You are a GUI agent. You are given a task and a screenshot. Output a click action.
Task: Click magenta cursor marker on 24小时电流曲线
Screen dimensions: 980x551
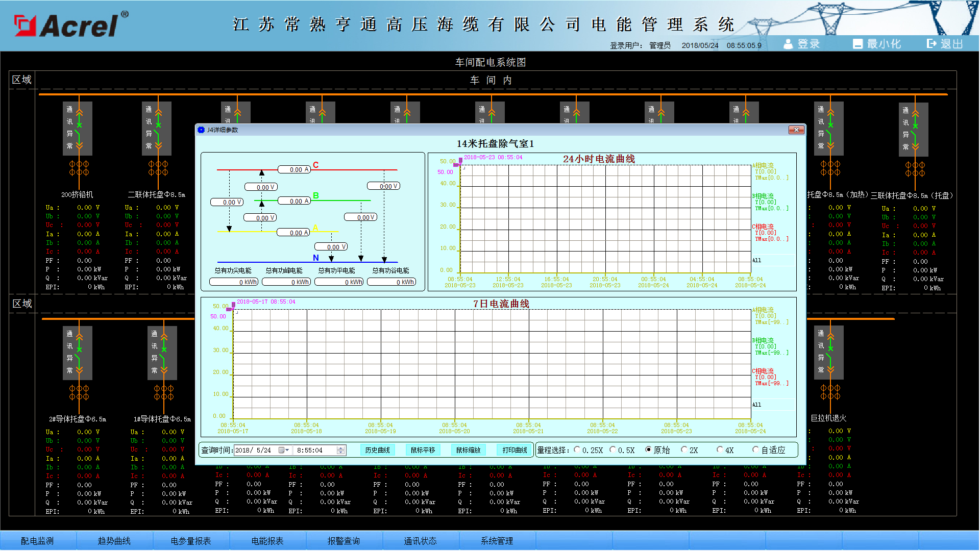coord(458,163)
